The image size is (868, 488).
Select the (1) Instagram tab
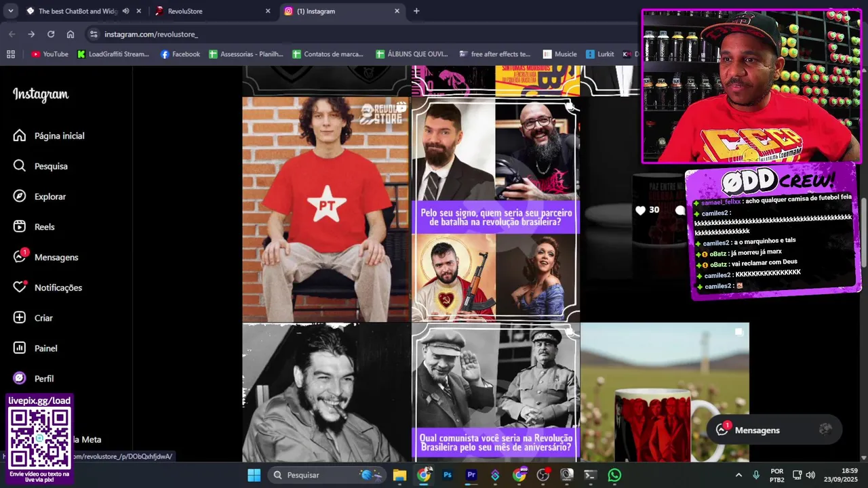[341, 11]
